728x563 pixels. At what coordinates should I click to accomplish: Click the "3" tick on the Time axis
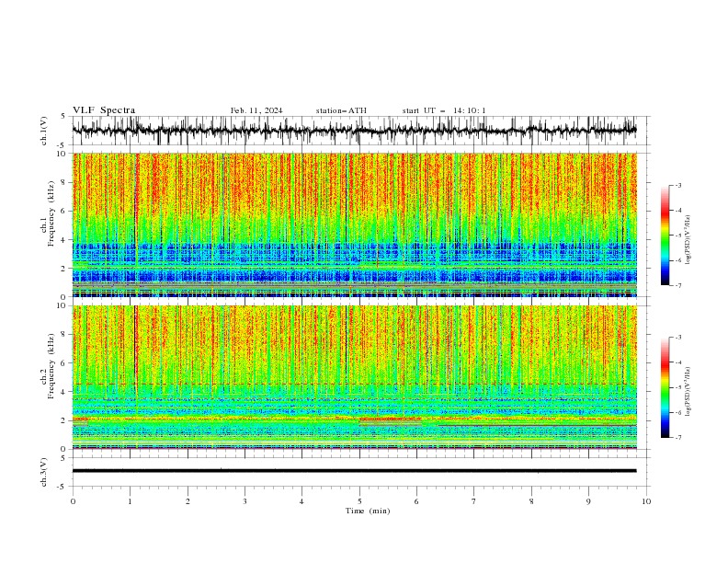click(245, 501)
